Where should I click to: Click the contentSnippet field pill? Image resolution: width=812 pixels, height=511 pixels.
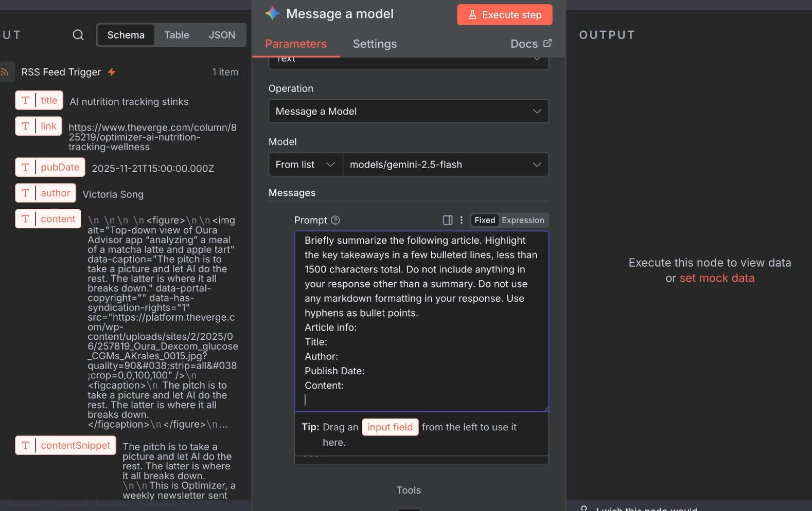[x=65, y=445]
